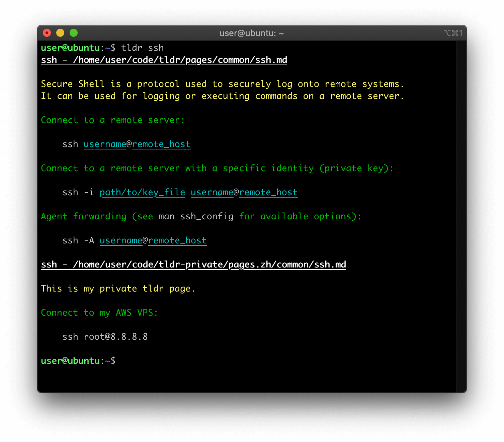Image resolution: width=504 pixels, height=442 pixels.
Task: Click the header path ending in pages/common/ssh.md
Action: click(x=164, y=60)
